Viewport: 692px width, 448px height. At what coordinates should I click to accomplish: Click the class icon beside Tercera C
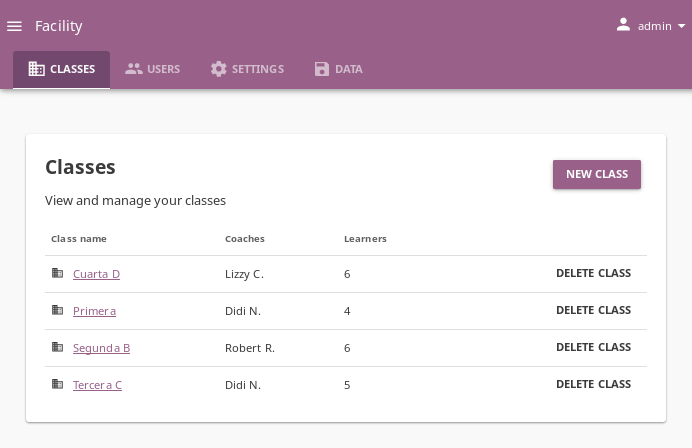coord(57,384)
